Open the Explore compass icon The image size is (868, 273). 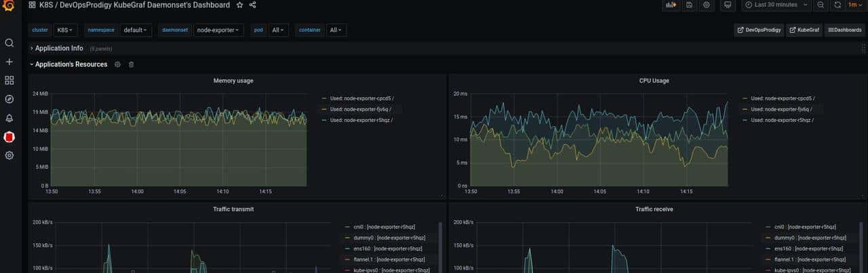9,99
